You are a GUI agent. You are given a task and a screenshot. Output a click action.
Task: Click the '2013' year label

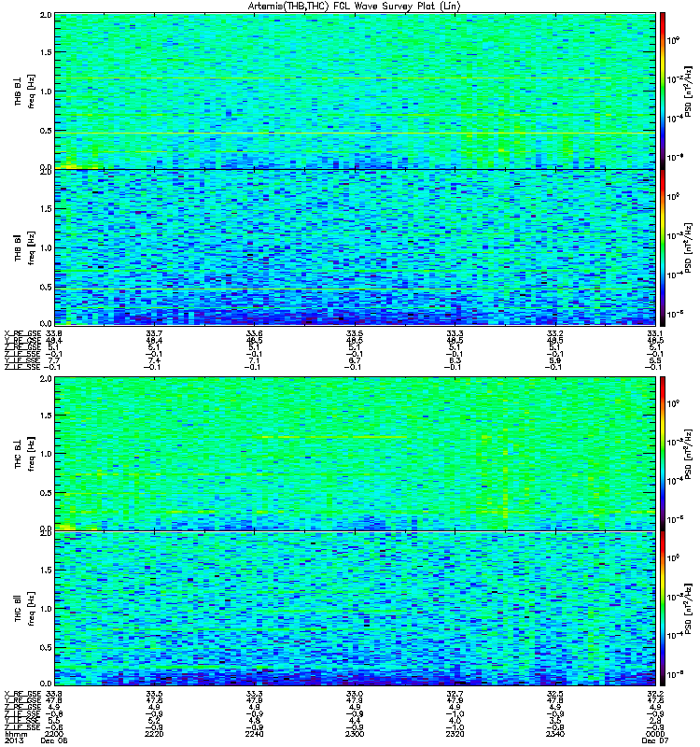point(13,740)
